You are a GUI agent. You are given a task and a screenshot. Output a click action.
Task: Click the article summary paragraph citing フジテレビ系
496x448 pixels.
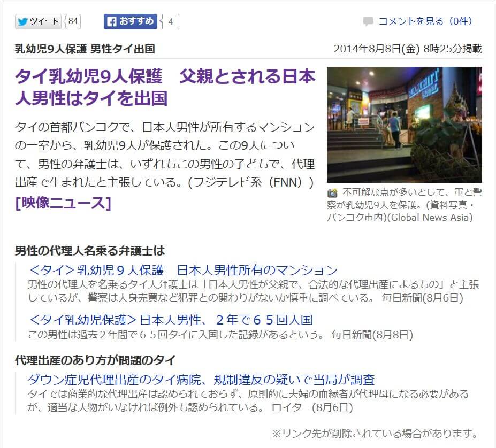coord(165,155)
